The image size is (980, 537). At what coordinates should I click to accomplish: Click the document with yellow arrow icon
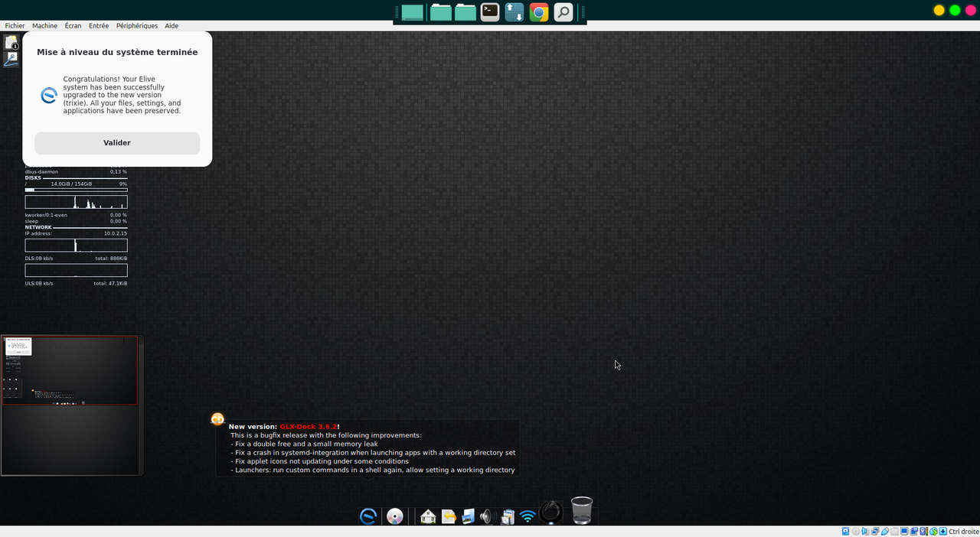click(x=449, y=517)
